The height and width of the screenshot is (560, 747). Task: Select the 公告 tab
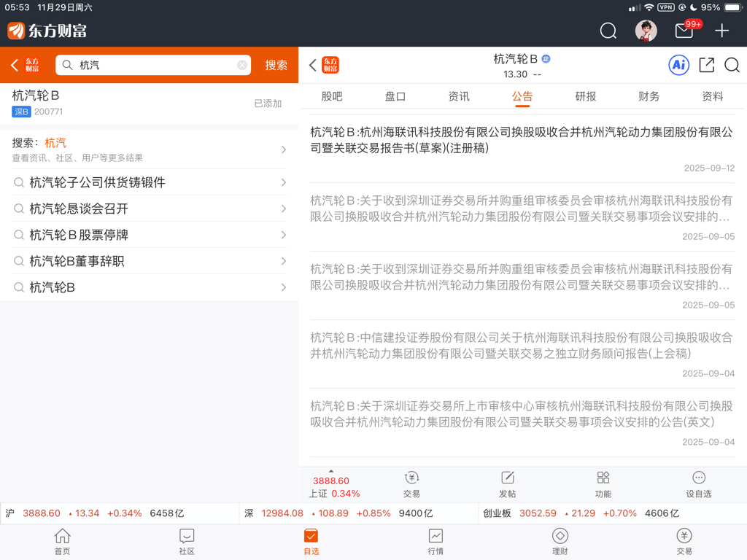coord(522,97)
